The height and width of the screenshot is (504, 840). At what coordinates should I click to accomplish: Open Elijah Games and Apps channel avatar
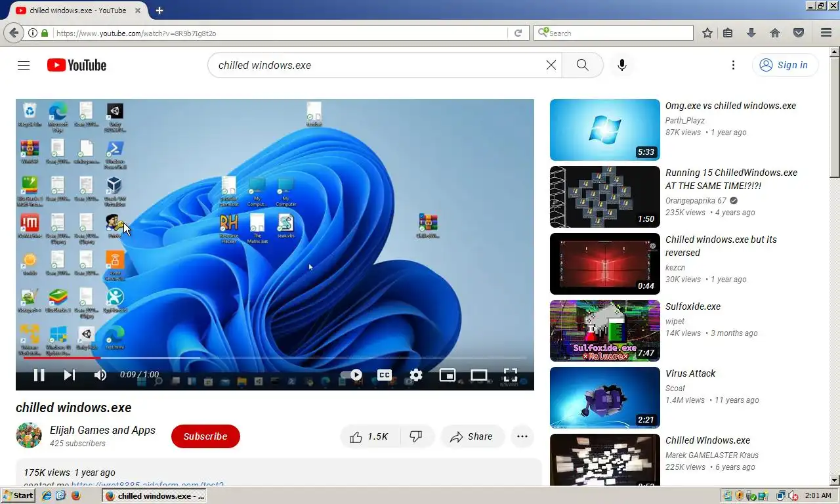(x=29, y=435)
